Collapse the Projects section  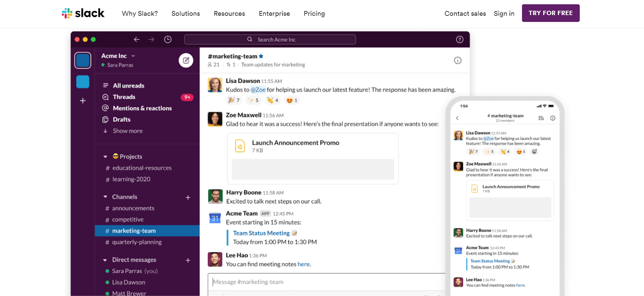tap(105, 157)
